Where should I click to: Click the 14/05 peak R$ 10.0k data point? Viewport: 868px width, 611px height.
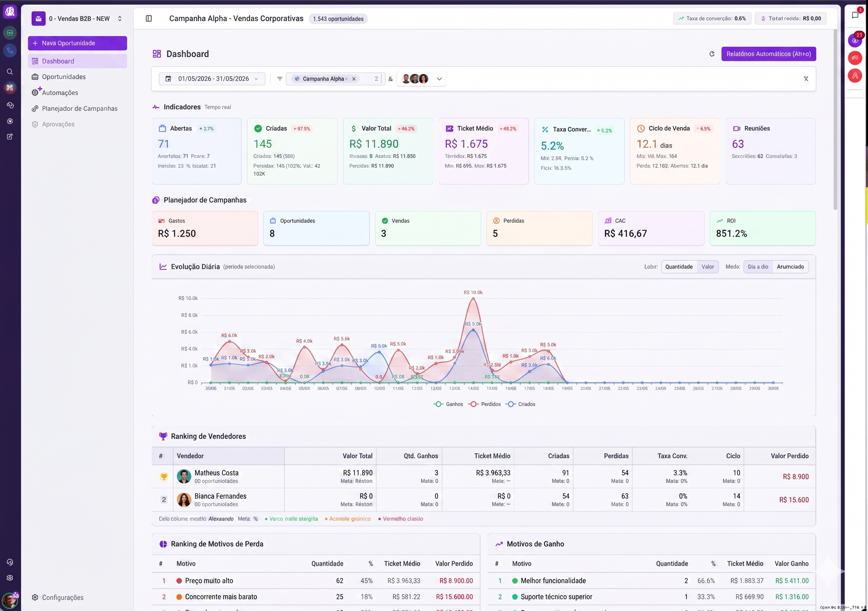[x=473, y=298]
